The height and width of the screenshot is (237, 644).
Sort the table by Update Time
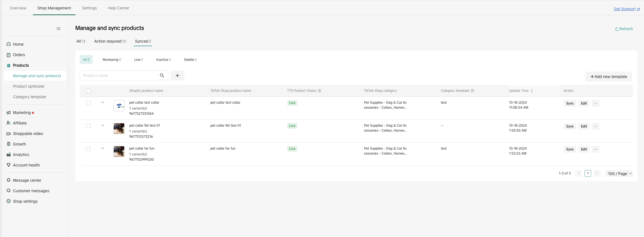point(532,91)
